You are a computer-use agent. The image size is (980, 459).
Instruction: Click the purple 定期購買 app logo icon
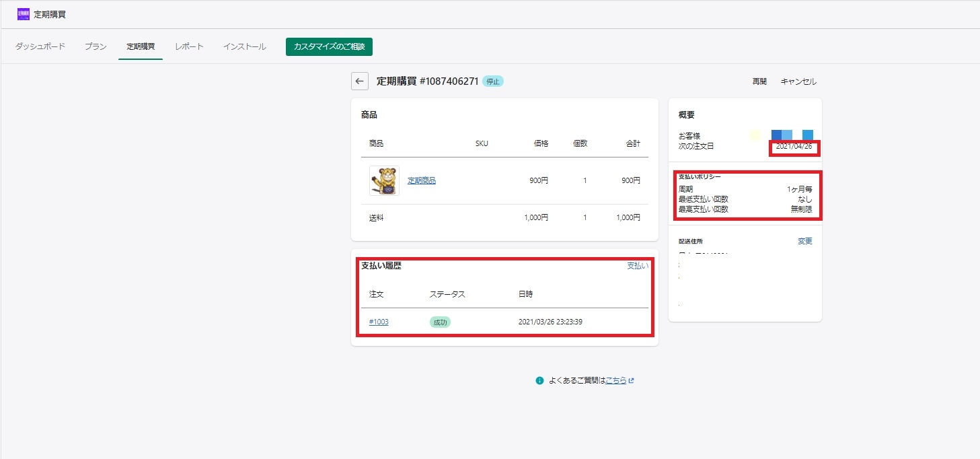[x=24, y=14]
